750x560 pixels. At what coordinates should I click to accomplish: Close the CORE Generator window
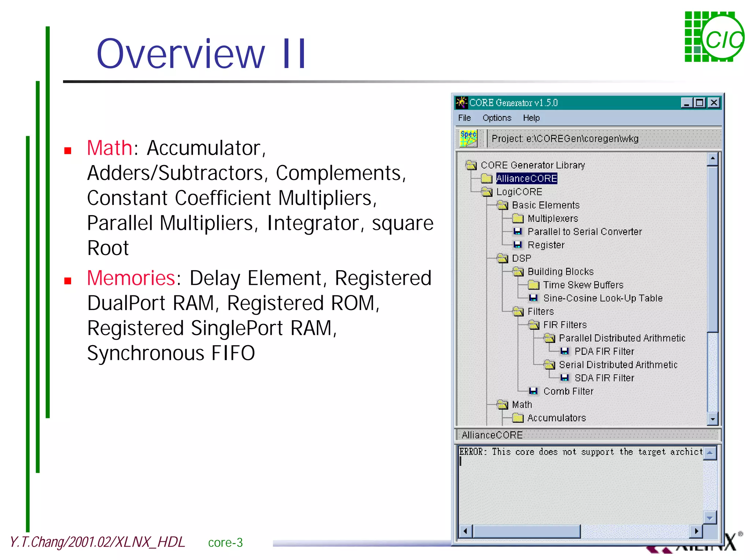(x=714, y=103)
